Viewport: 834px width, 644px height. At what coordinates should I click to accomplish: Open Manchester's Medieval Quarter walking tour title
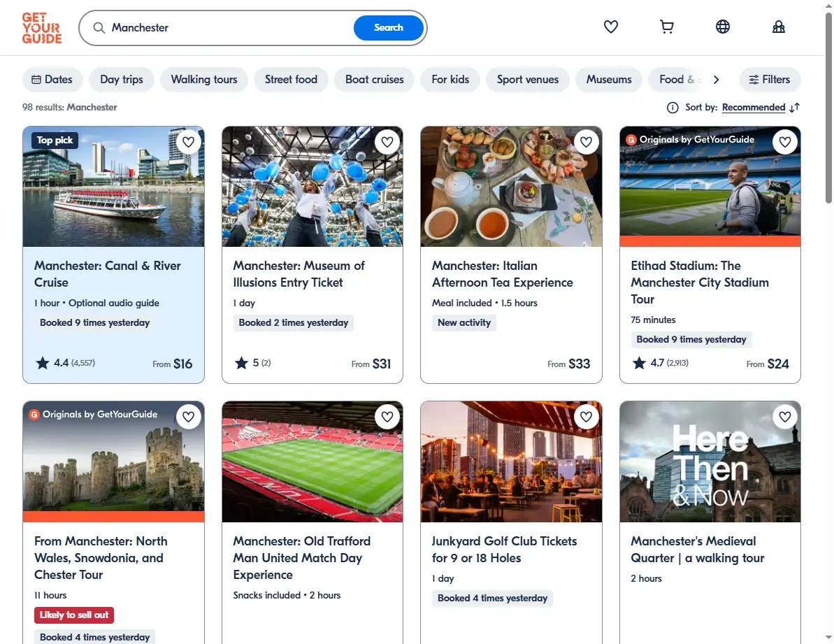point(697,550)
